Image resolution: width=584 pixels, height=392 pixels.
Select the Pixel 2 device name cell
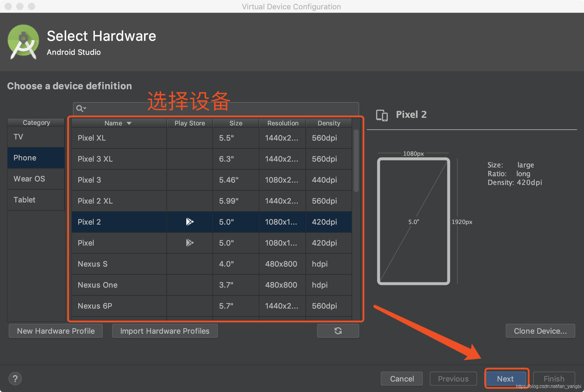tap(119, 222)
